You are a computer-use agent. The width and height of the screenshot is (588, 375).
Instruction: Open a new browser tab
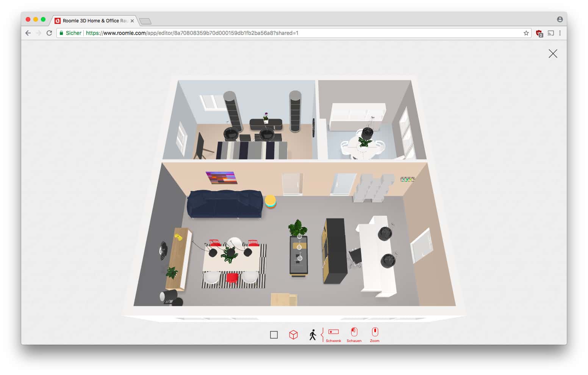145,21
